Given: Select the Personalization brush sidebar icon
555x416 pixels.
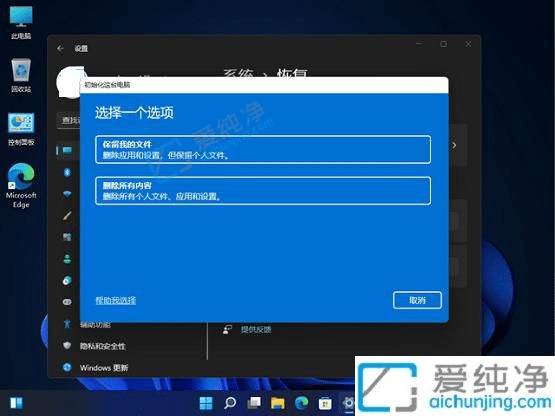Looking at the screenshot, I should (67, 215).
